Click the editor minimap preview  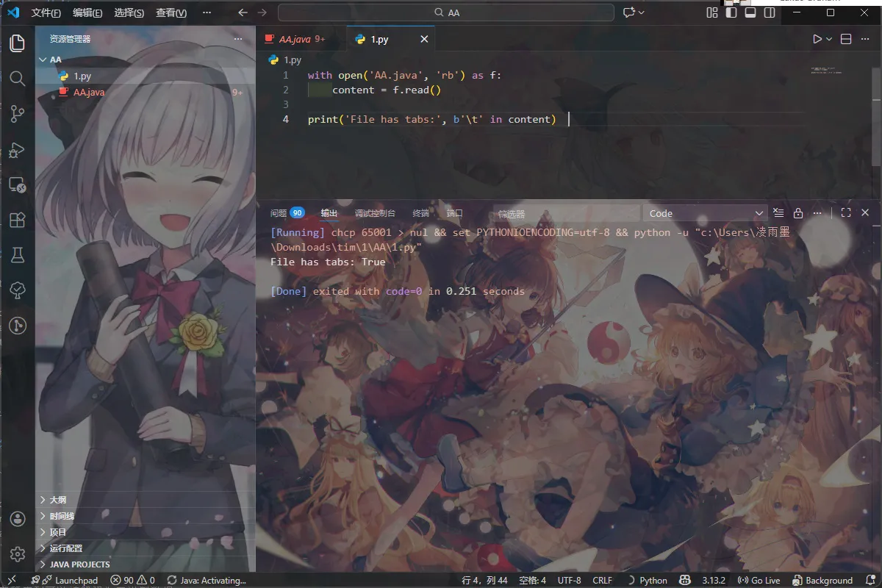pos(827,71)
